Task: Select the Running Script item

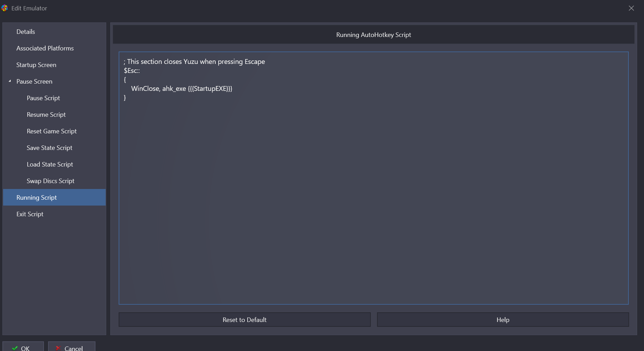Action: click(54, 197)
